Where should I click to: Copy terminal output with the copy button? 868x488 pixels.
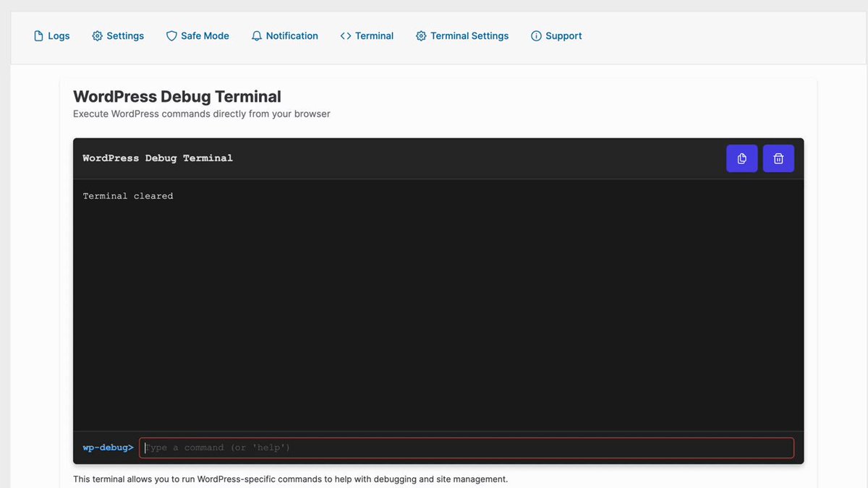click(742, 158)
